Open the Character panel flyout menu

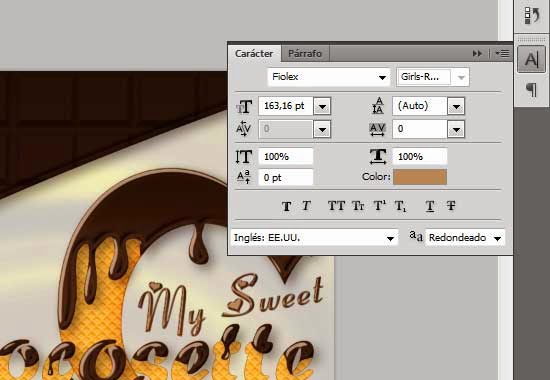click(502, 54)
